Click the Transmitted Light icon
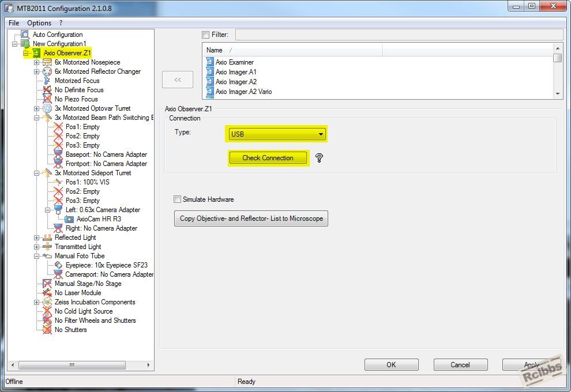This screenshot has width=571, height=392. point(47,247)
